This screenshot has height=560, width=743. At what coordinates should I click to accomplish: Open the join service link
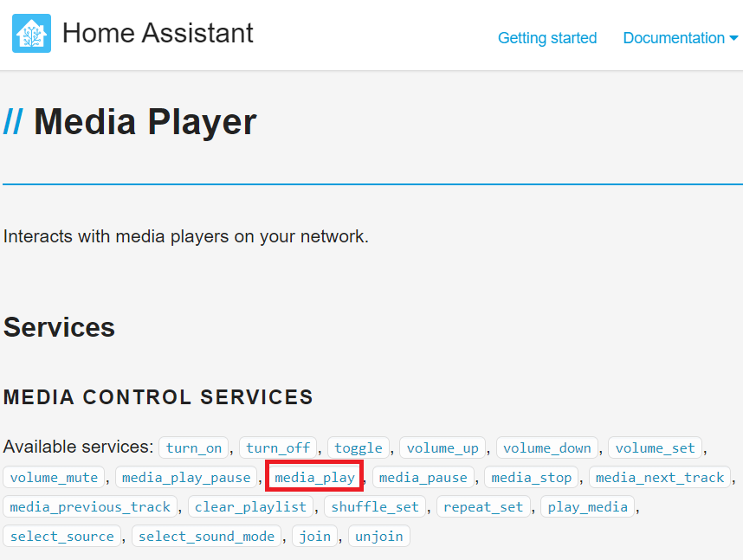[314, 536]
